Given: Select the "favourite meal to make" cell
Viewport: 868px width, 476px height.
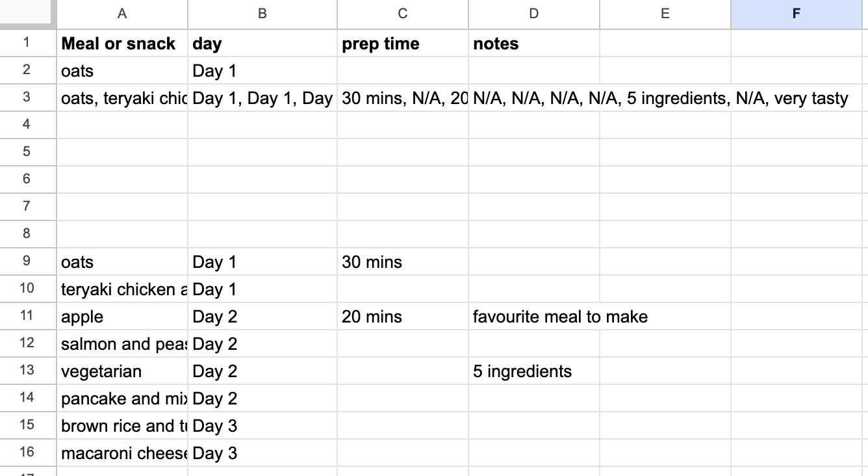Looking at the screenshot, I should coord(533,317).
